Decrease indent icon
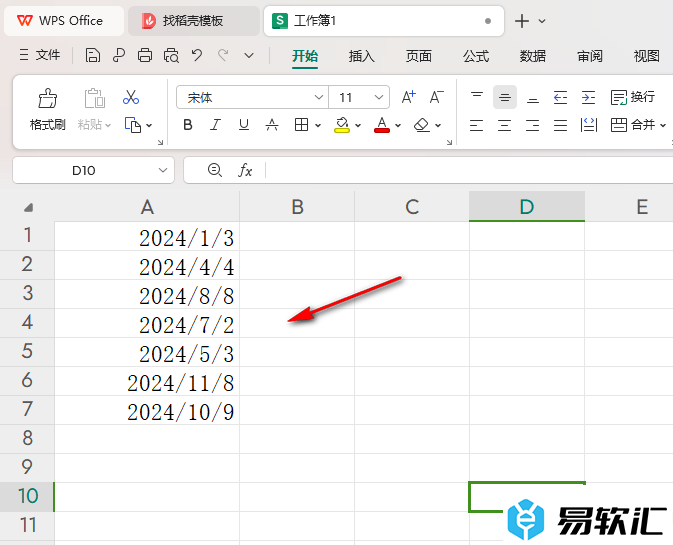The width and height of the screenshot is (673, 545). click(x=561, y=97)
